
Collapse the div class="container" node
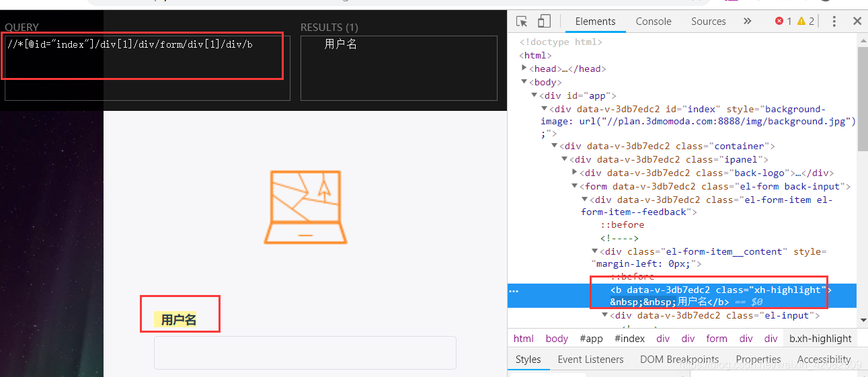click(555, 146)
